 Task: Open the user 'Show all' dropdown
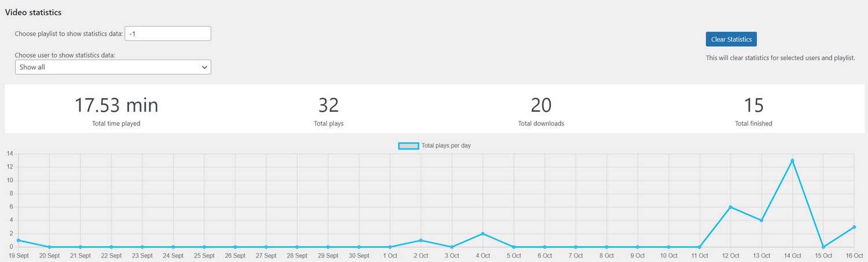(113, 67)
